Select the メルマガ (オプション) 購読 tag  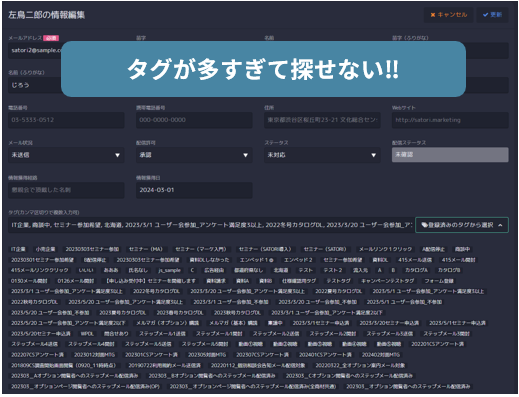(167, 323)
